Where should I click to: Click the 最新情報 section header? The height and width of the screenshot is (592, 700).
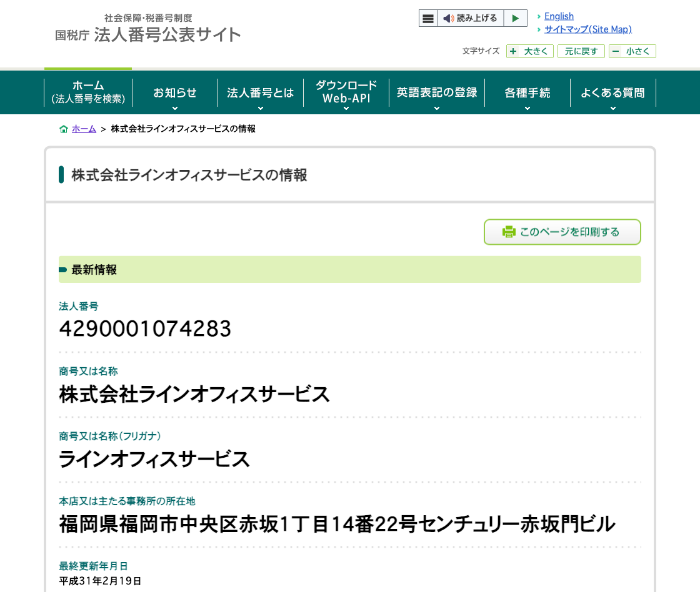point(350,269)
